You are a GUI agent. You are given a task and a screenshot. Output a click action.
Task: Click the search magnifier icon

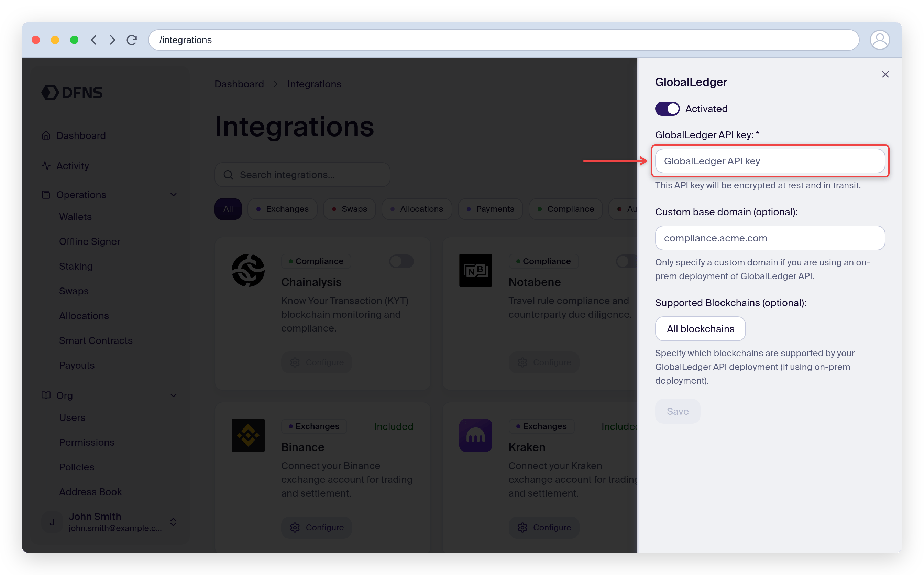228,175
